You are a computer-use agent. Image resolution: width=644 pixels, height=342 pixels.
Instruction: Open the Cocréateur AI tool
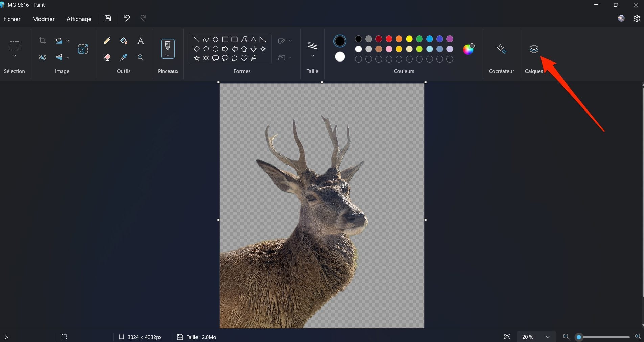pyautogui.click(x=501, y=49)
